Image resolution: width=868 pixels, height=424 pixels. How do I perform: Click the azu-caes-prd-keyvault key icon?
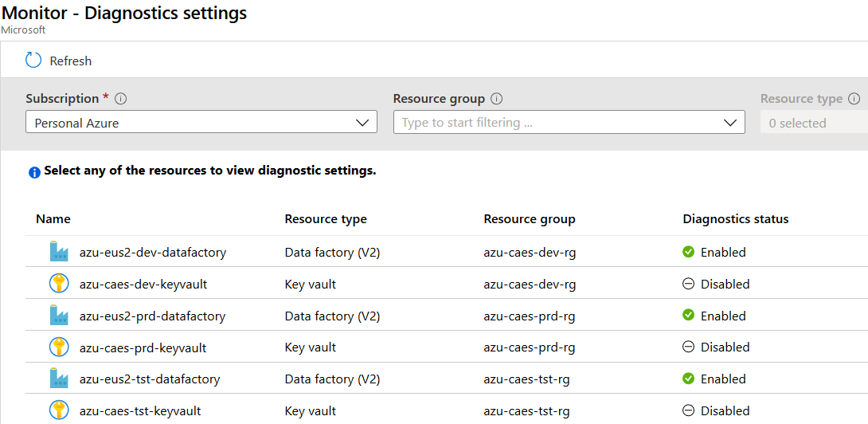click(59, 347)
